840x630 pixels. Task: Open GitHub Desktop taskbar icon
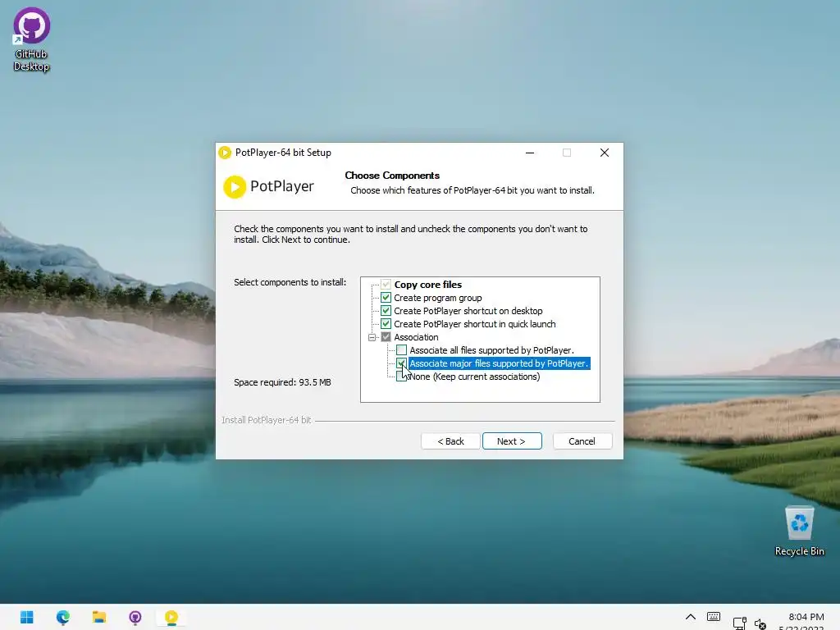coord(135,617)
